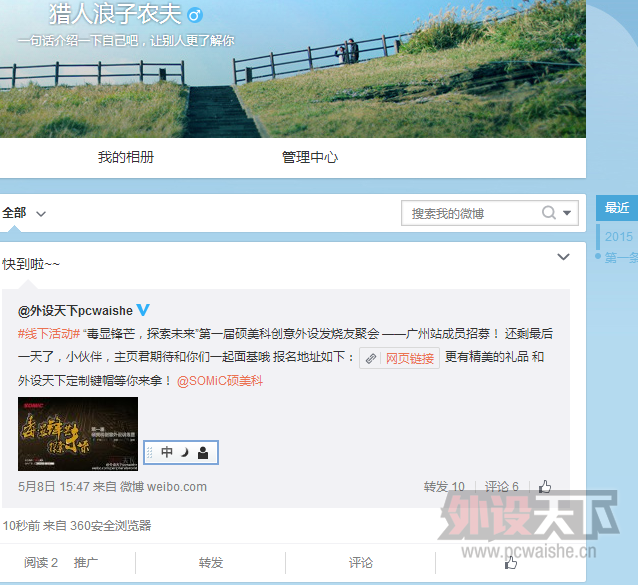This screenshot has width=638, height=585.
Task: Edit the 一句话介绍一下自己吧 bio line
Action: (x=126, y=41)
